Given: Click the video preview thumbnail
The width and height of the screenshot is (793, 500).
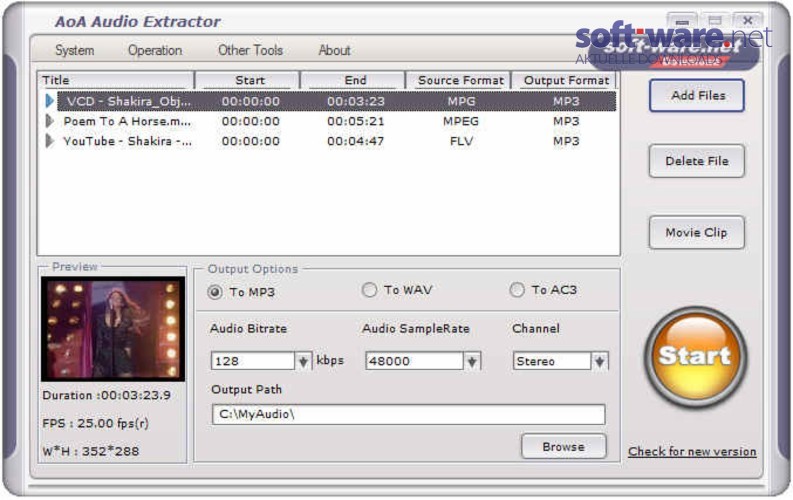Looking at the screenshot, I should click(113, 329).
